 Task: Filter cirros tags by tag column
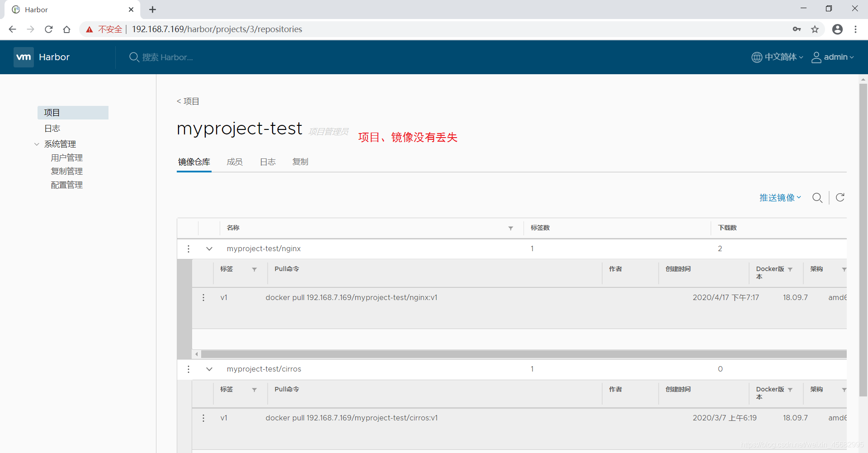tap(255, 390)
